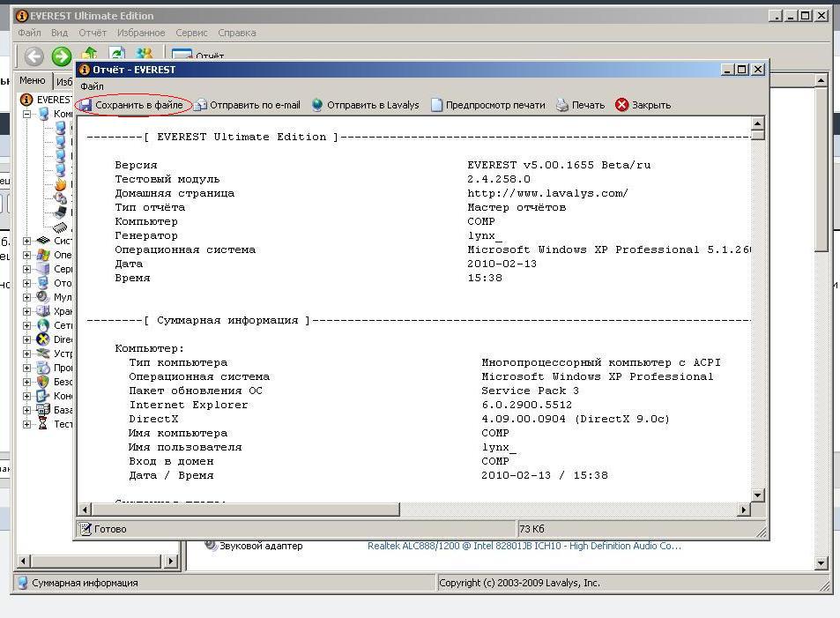The width and height of the screenshot is (840, 618).
Task: Click report vertical scrollbar down arrow
Action: click(x=757, y=495)
